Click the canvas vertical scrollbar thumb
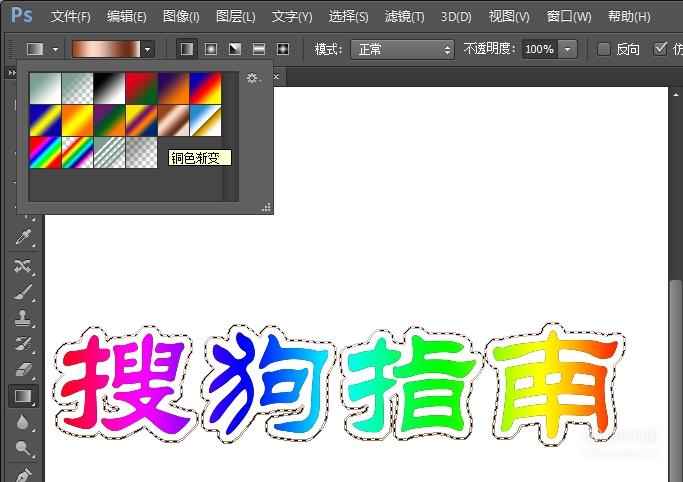This screenshot has height=482, width=683. pos(676,379)
